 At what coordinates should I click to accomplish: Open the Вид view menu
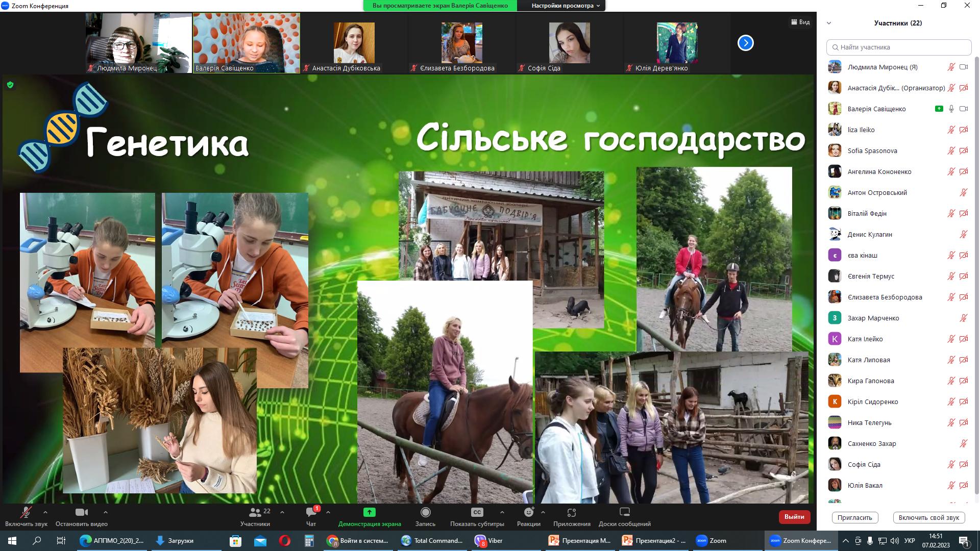(800, 22)
